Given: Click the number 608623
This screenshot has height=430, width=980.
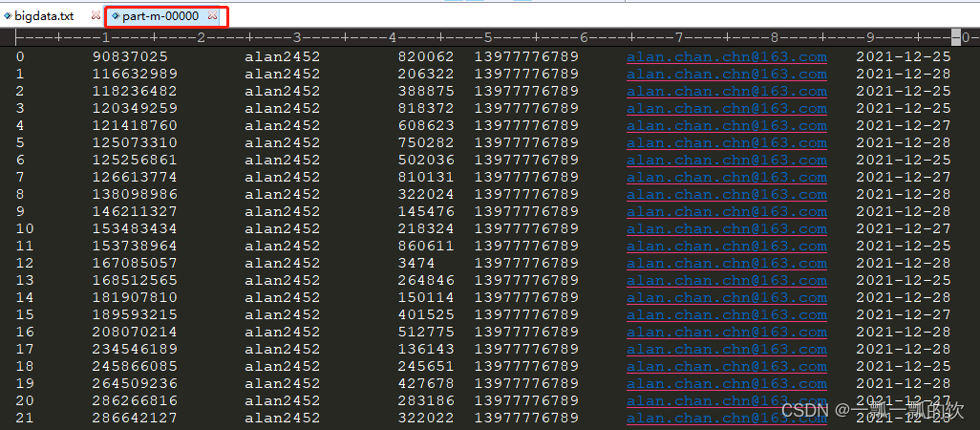Looking at the screenshot, I should click(x=426, y=125).
